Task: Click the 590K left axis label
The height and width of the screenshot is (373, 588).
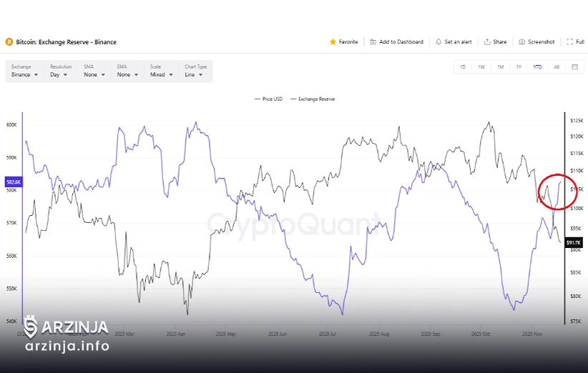Action: click(11, 158)
